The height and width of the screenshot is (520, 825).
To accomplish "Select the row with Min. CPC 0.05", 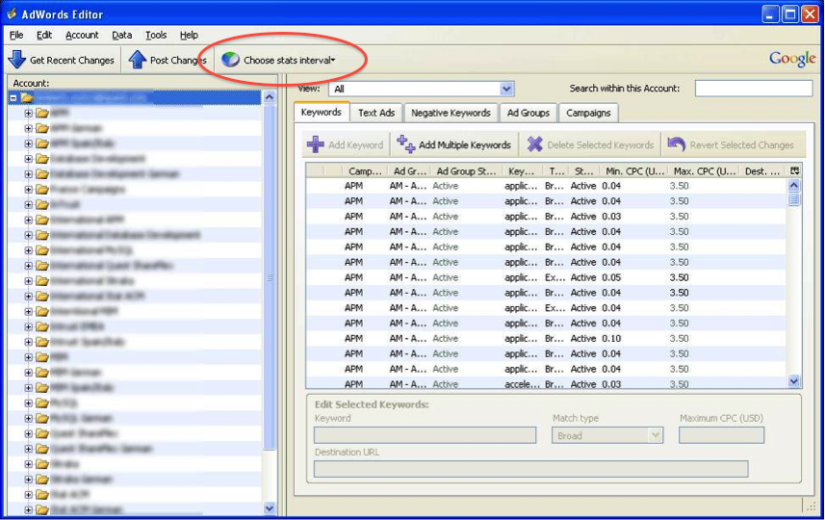I will tap(546, 277).
